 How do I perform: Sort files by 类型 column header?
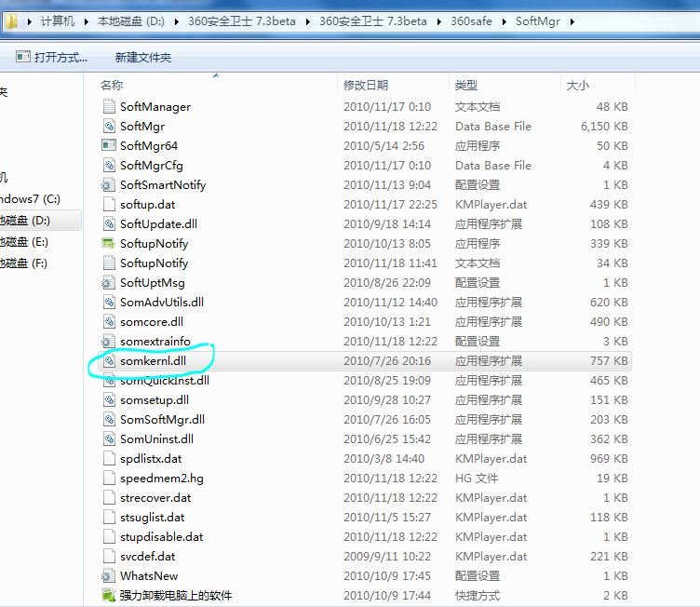[x=466, y=85]
